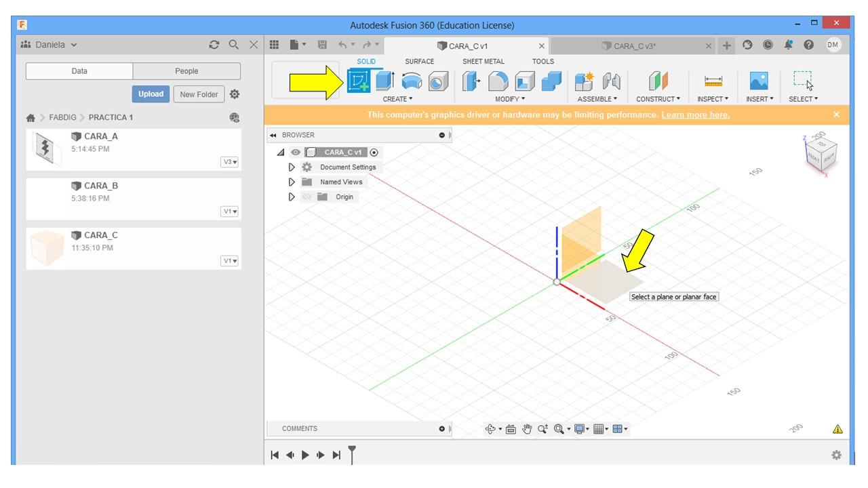Refresh the data panel
Viewport: 868px width, 488px height.
click(215, 45)
